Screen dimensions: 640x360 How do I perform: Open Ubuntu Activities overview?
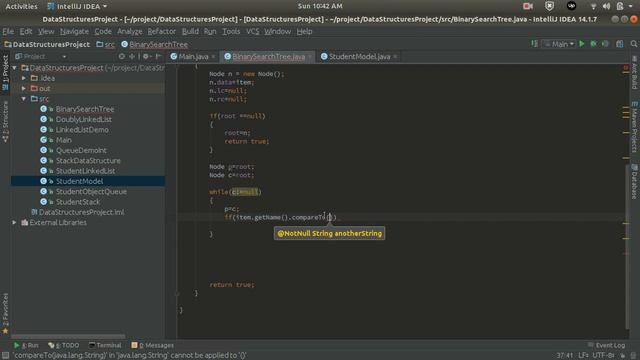[21, 6]
